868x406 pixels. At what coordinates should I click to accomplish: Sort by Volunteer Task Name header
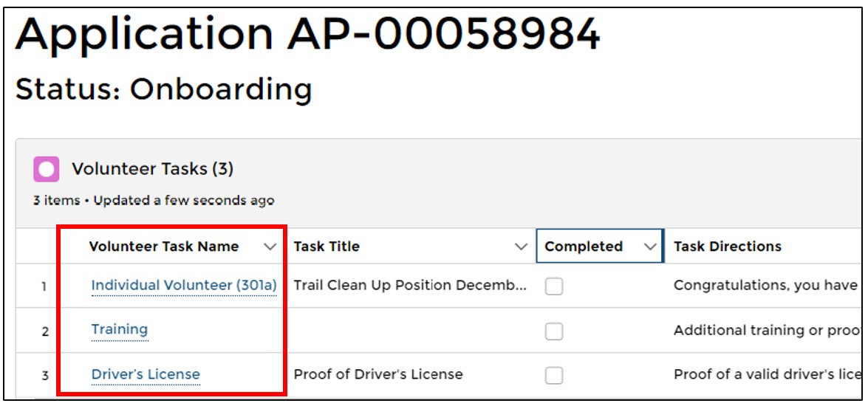(164, 247)
